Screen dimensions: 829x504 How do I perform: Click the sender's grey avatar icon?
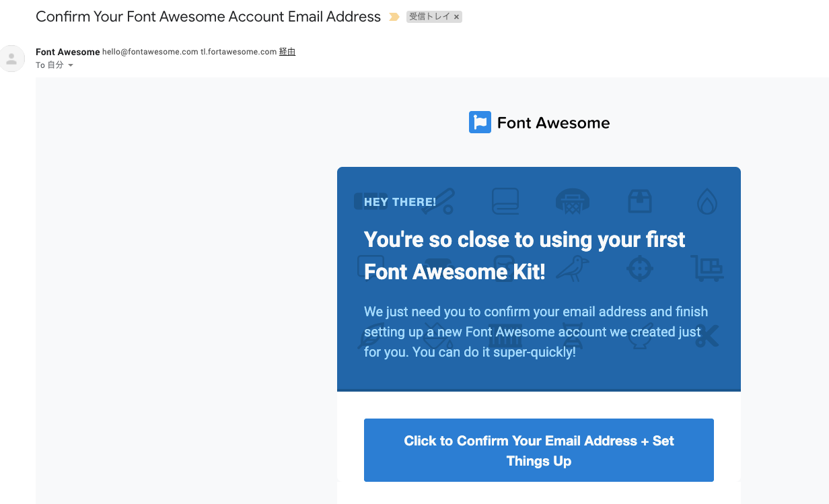tap(11, 59)
